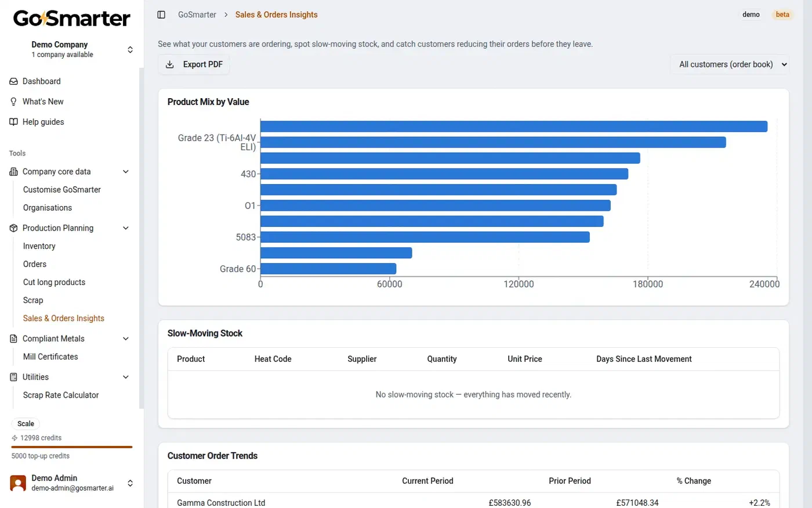Open Organisations page
The width and height of the screenshot is (812, 508).
pos(48,208)
